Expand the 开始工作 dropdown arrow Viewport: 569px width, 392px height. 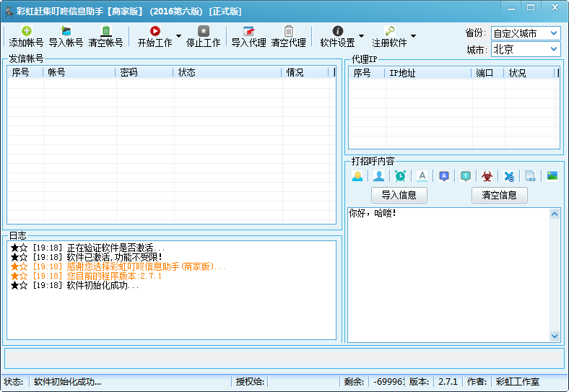pos(179,36)
